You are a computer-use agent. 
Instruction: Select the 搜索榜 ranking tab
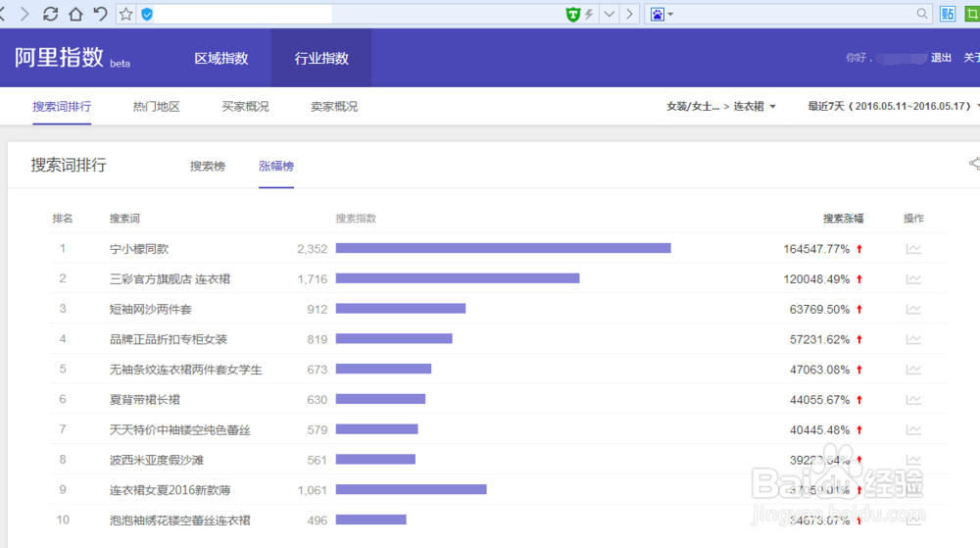coord(208,166)
